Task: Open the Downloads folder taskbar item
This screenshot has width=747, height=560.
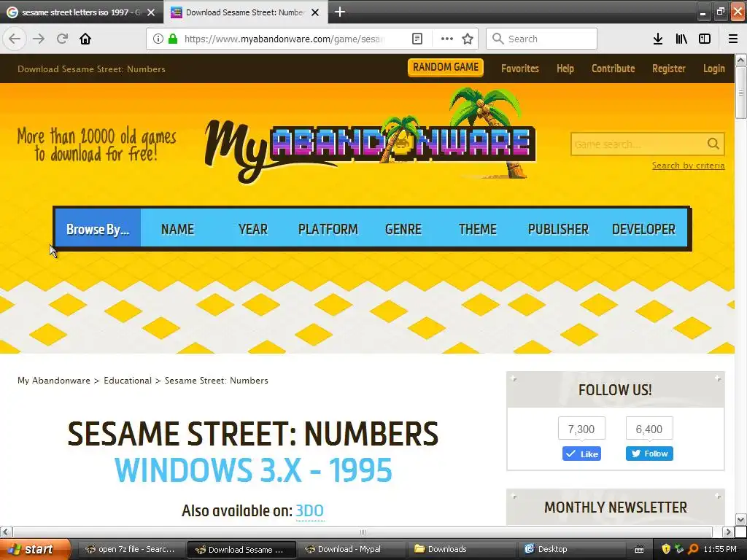Action: coord(461,549)
